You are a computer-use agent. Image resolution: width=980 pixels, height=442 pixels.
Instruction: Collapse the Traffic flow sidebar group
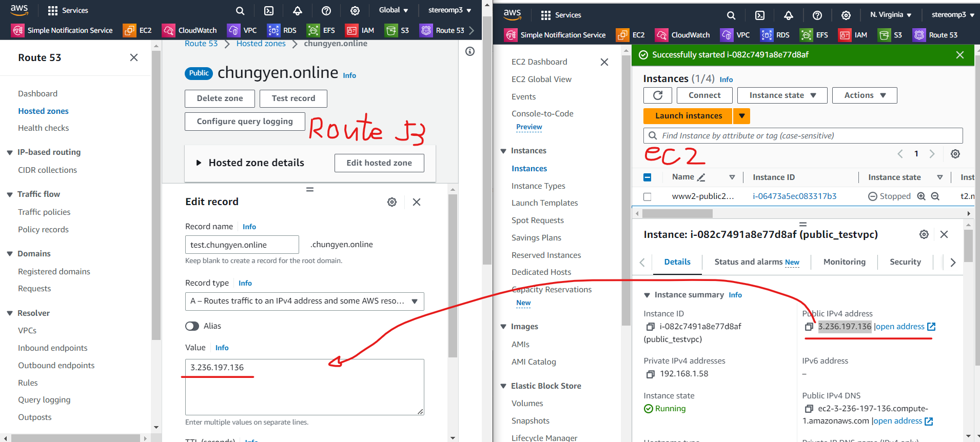click(x=10, y=194)
